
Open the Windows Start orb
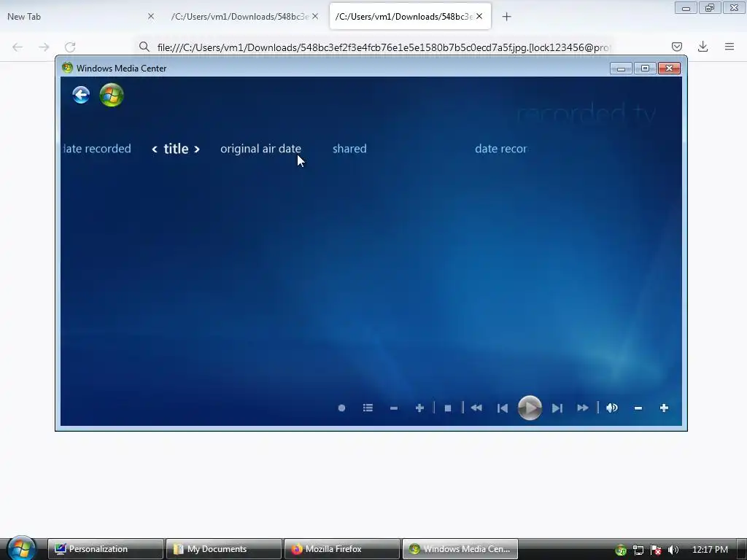click(x=21, y=548)
